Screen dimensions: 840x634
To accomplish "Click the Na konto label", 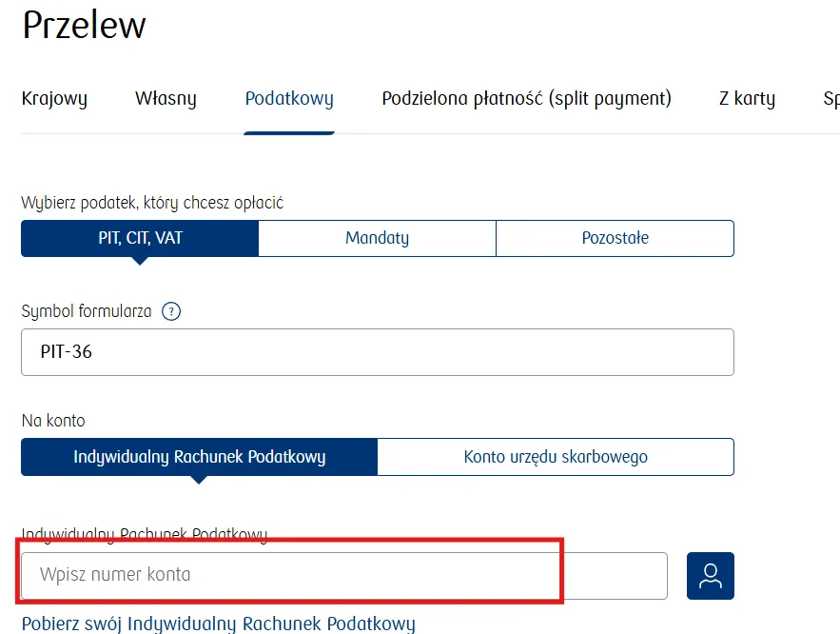I will tap(52, 420).
